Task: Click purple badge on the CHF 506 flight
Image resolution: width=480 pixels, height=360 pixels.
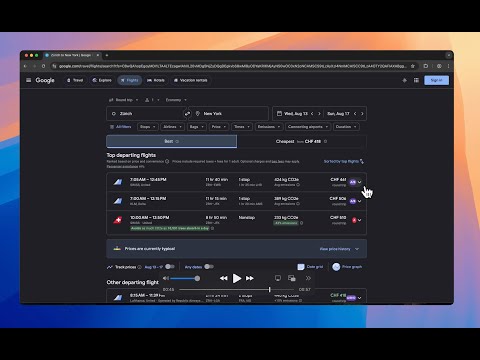Action: pos(353,201)
